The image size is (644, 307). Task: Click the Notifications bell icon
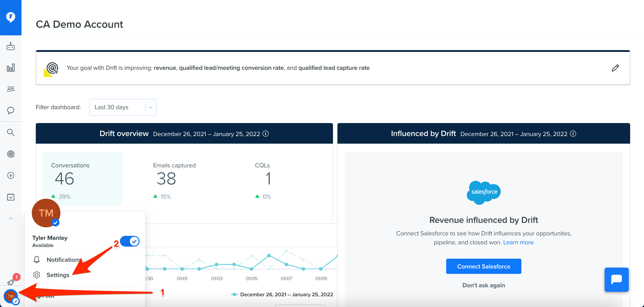click(x=37, y=260)
